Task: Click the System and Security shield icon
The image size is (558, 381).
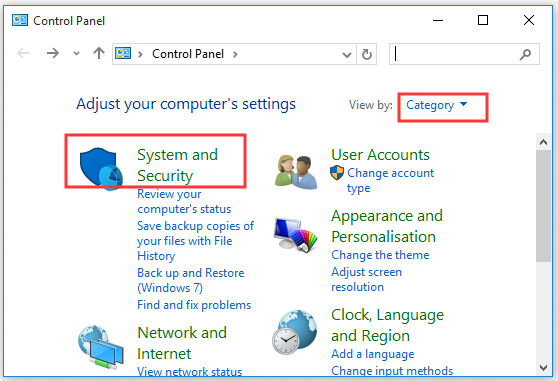Action: pyautogui.click(x=101, y=169)
